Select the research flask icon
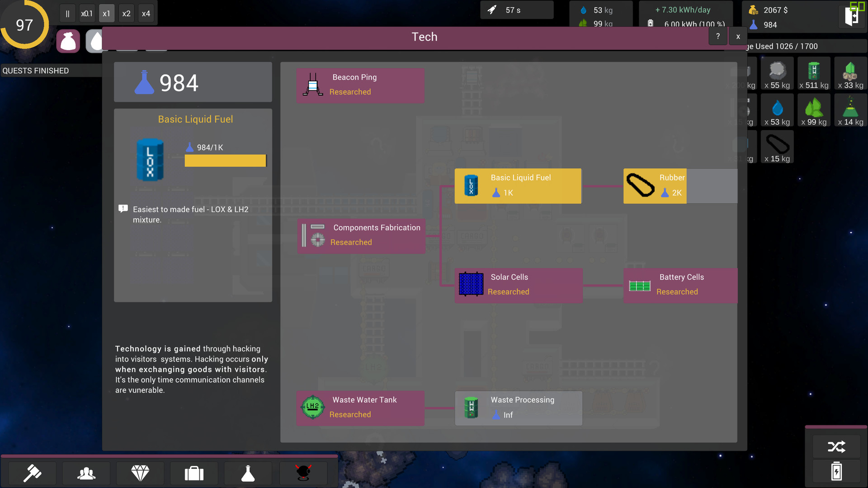 pyautogui.click(x=248, y=473)
